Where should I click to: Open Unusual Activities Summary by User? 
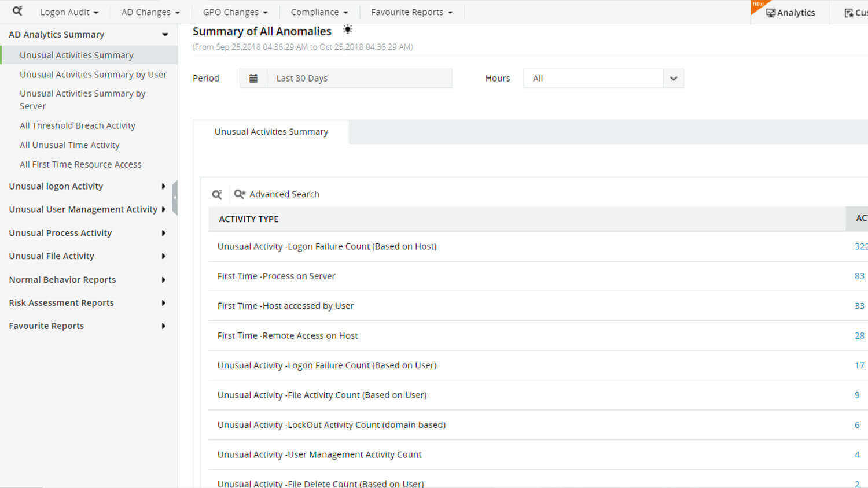(93, 75)
